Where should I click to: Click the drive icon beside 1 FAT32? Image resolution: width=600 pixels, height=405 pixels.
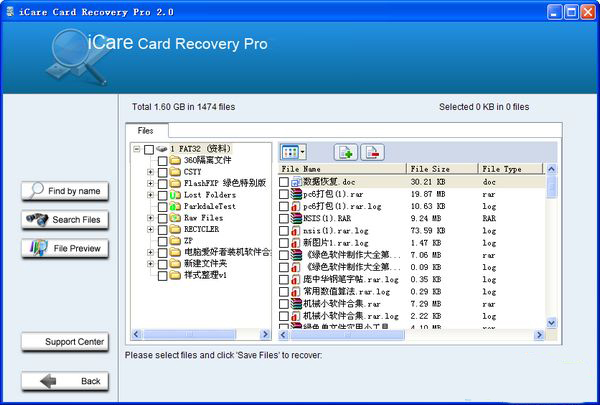click(162, 149)
